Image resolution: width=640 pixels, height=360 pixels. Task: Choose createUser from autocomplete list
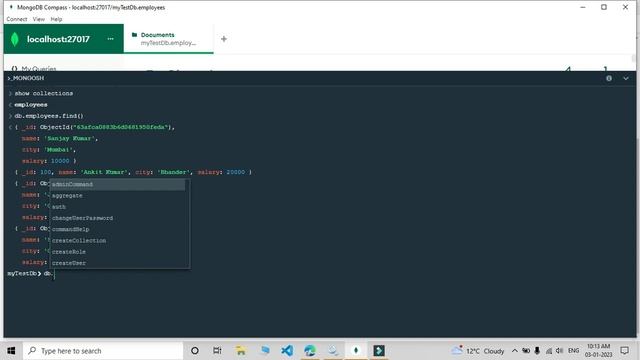pos(118,263)
